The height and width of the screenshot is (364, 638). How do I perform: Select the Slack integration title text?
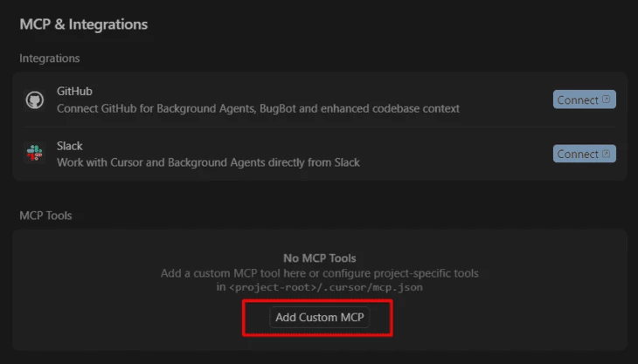pyautogui.click(x=70, y=146)
